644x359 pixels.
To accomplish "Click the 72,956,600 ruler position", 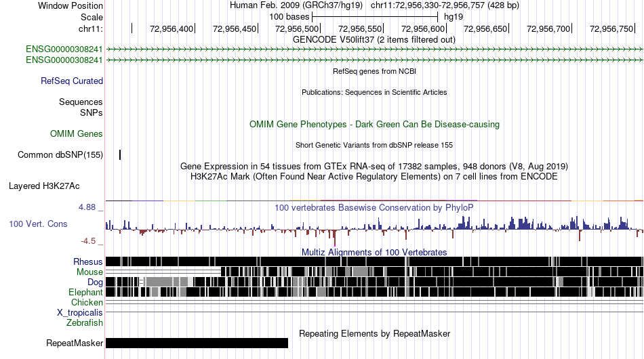I will (424, 28).
